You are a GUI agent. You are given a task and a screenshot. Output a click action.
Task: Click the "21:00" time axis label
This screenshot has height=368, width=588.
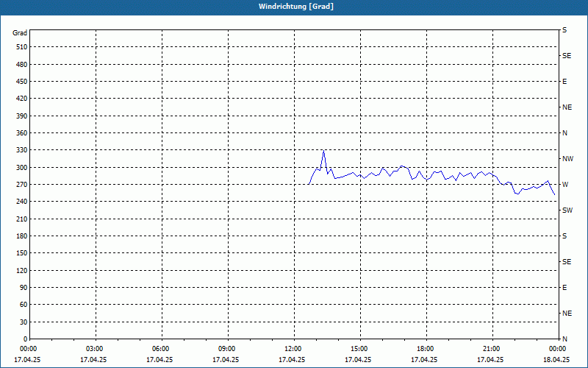point(491,349)
